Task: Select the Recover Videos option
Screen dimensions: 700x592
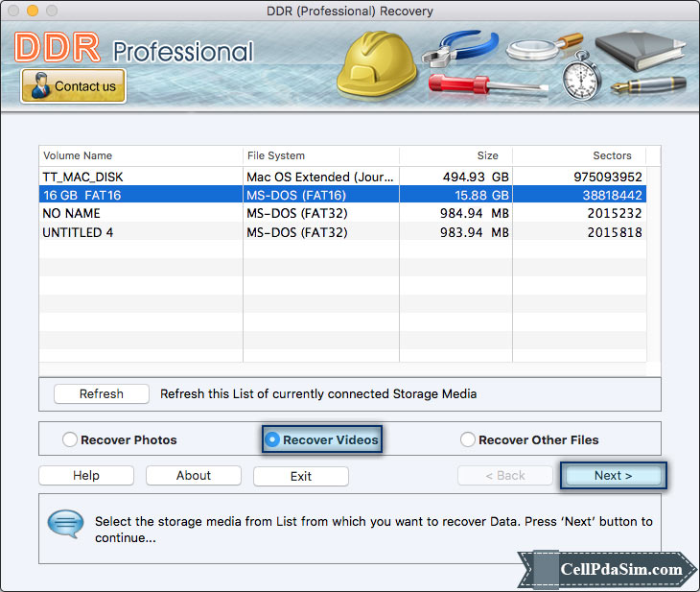Action: coord(322,439)
